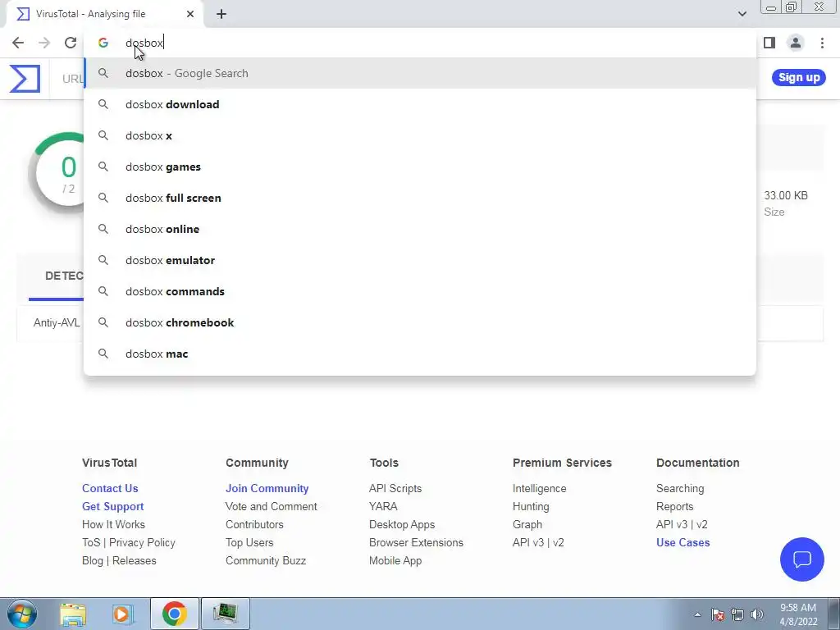Image resolution: width=840 pixels, height=630 pixels.
Task: Choose suggestion dosbox download
Action: point(420,104)
